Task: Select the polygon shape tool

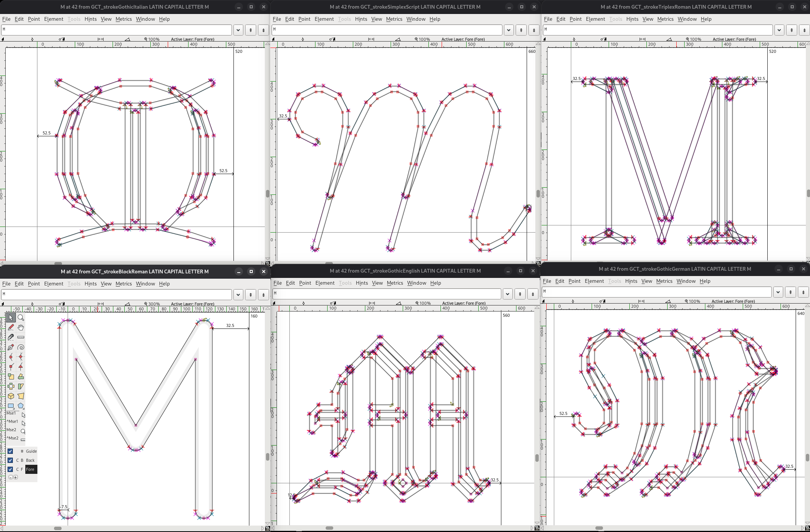Action: point(21,406)
